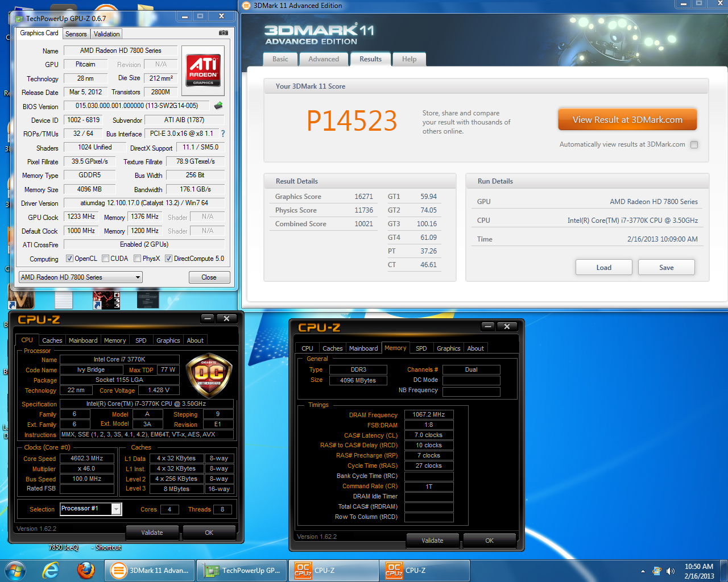This screenshot has width=728, height=582.
Task: Open the AMD Radeon HD 7800 Series dropdown
Action: pyautogui.click(x=81, y=277)
